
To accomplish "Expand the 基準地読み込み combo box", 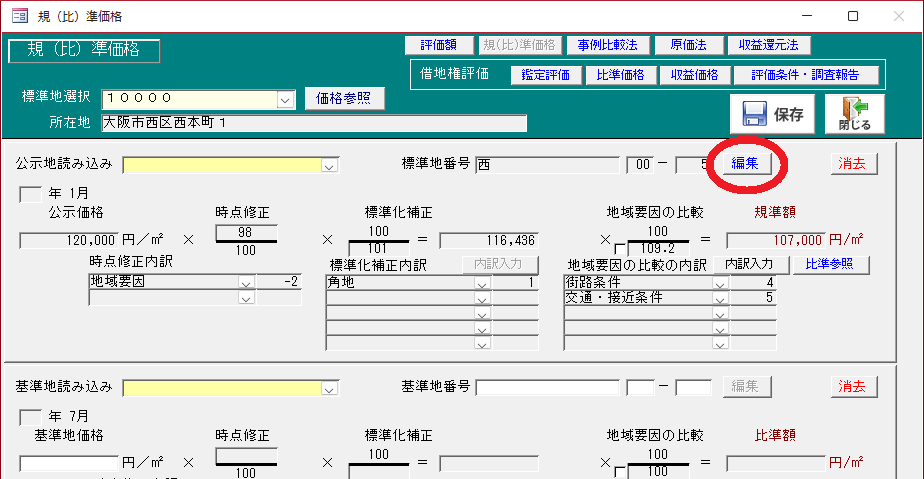I will (x=330, y=387).
